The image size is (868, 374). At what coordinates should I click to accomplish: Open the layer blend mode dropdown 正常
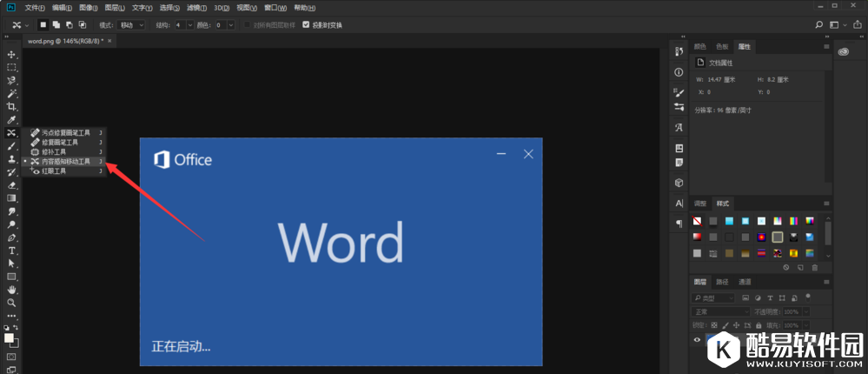click(721, 311)
